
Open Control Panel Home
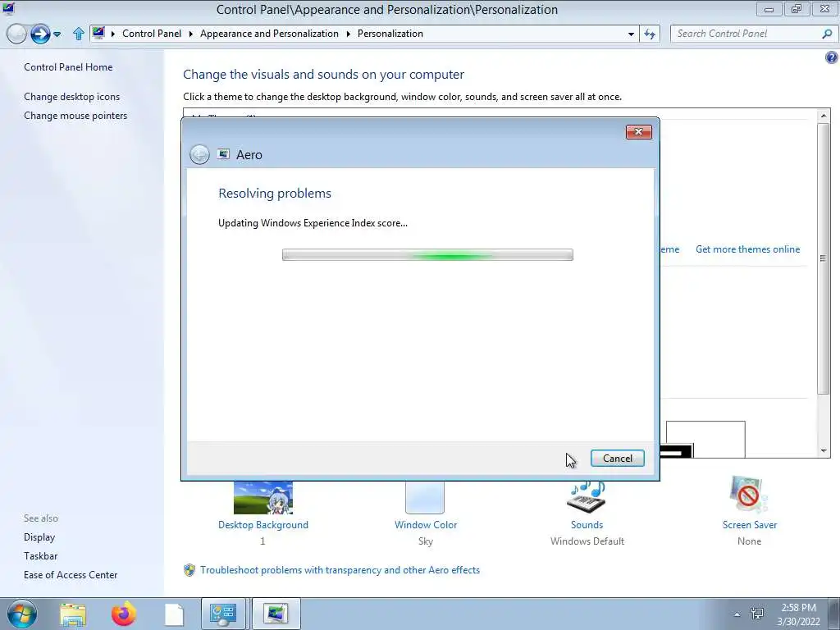tap(68, 67)
